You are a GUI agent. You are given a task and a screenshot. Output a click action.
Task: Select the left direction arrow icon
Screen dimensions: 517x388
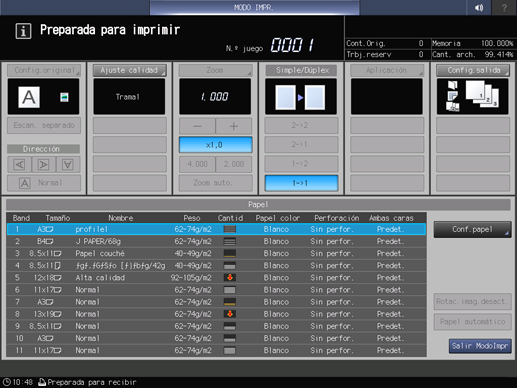click(x=19, y=164)
